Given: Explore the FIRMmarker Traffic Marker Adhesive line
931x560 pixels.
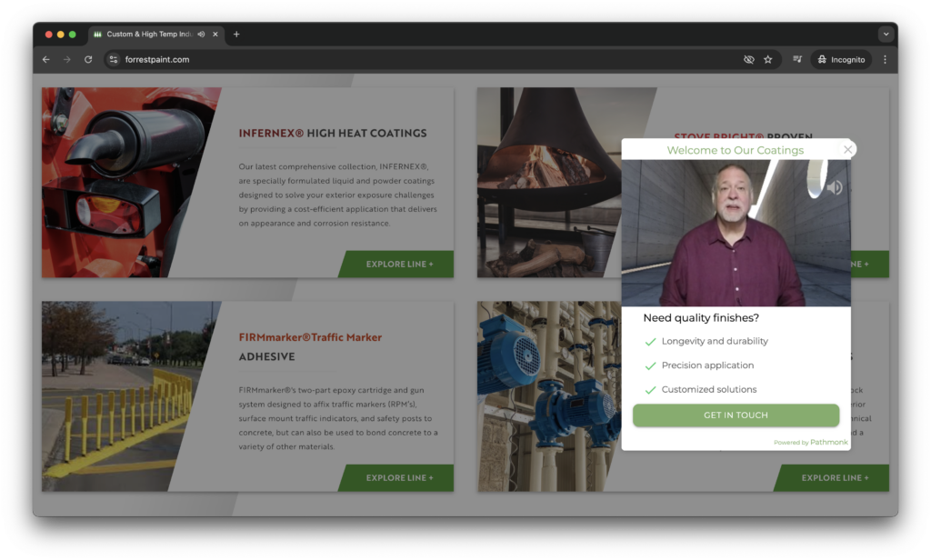Looking at the screenshot, I should coord(399,478).
